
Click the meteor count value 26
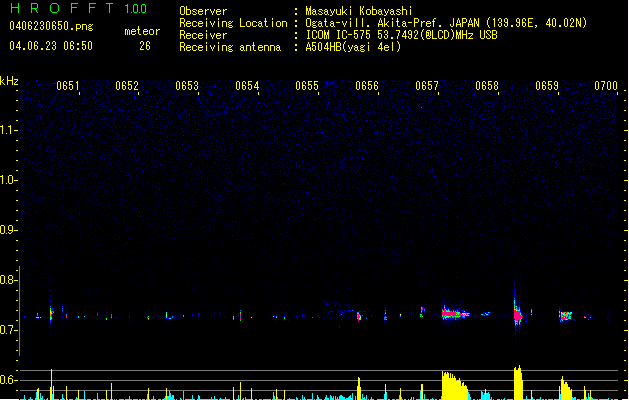(x=145, y=46)
